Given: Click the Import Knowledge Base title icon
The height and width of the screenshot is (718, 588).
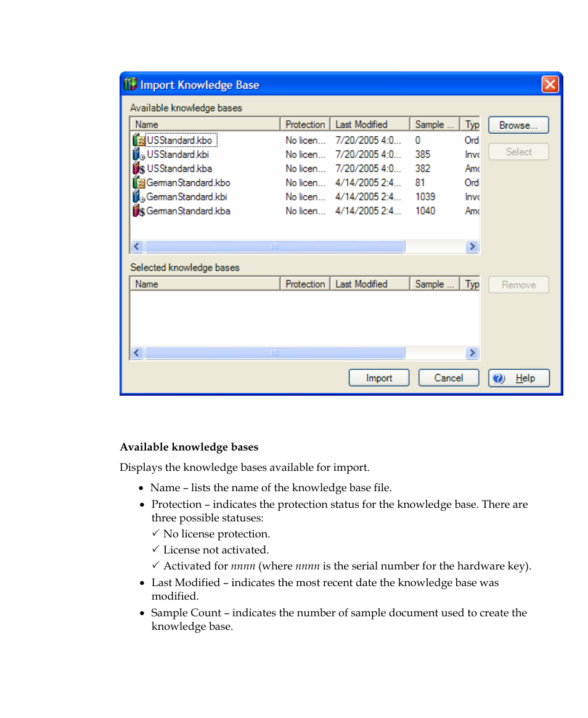Looking at the screenshot, I should [131, 84].
